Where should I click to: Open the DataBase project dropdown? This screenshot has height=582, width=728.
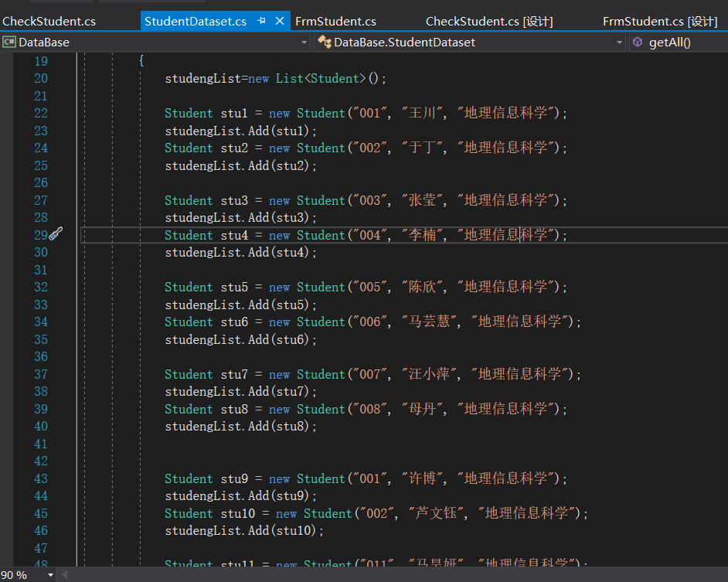click(304, 43)
